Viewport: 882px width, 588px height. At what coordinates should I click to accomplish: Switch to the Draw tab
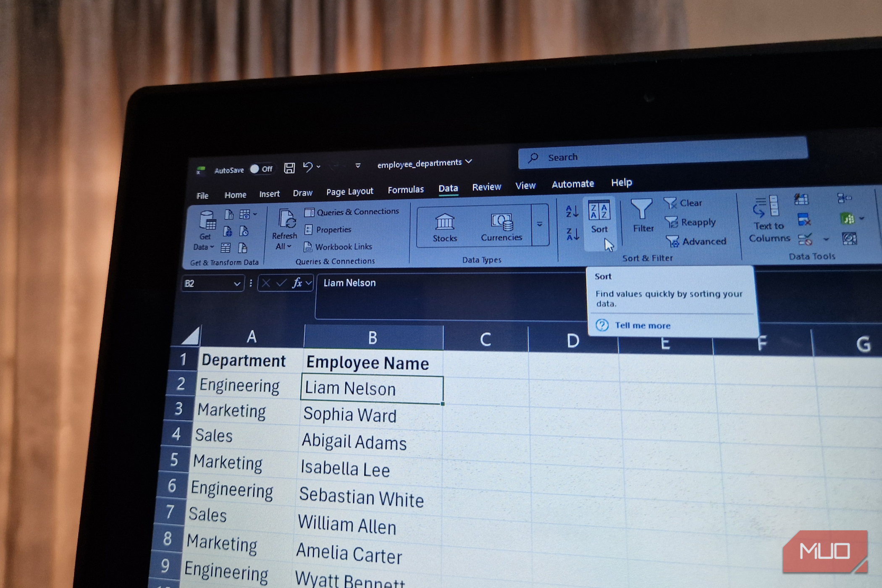coord(302,193)
